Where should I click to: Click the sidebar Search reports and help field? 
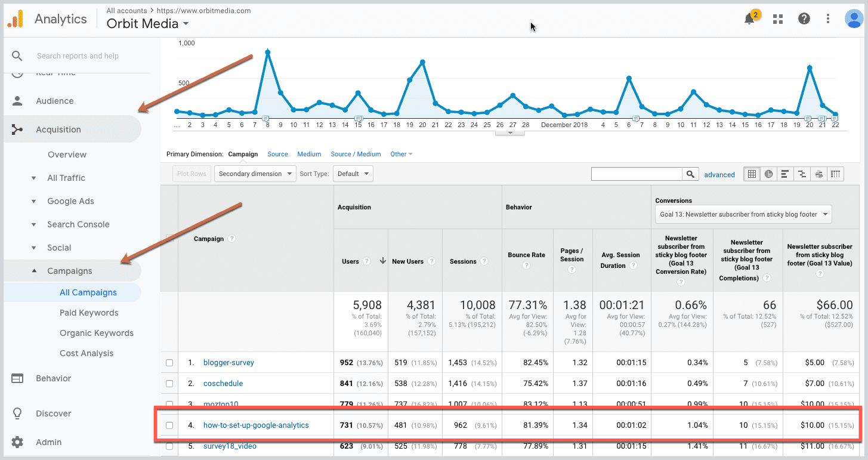coord(78,56)
